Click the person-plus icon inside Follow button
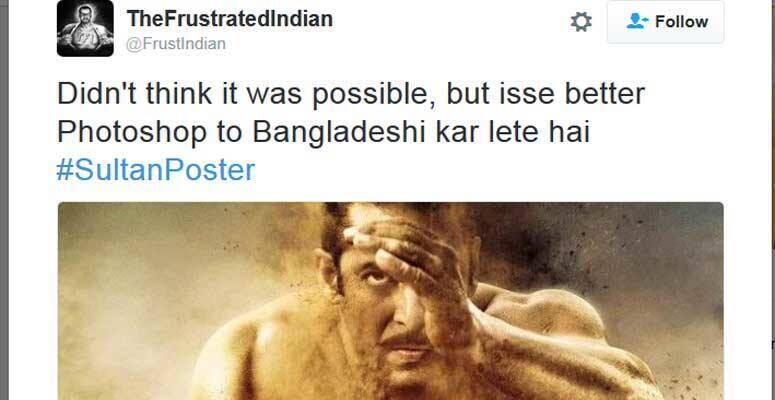Image resolution: width=775 pixels, height=400 pixels. (637, 21)
